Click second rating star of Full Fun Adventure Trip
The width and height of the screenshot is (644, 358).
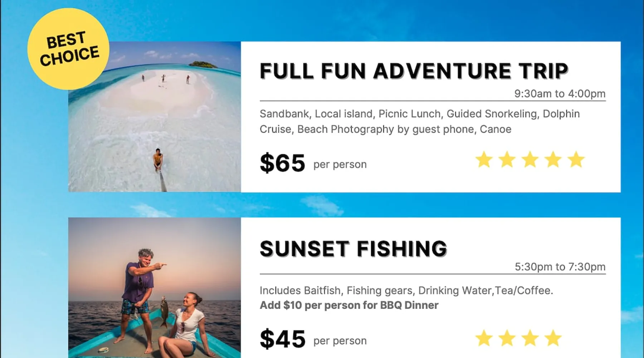507,160
